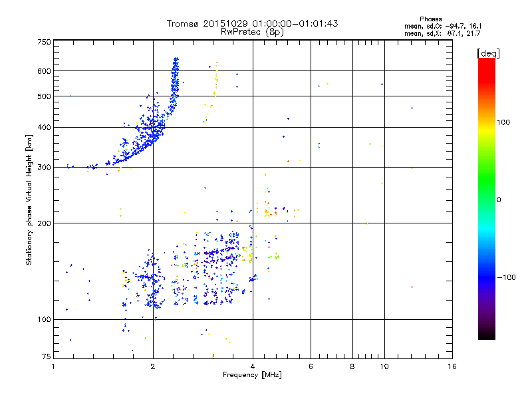
Task: Click y-axis tick label "750"
Action: (44, 42)
